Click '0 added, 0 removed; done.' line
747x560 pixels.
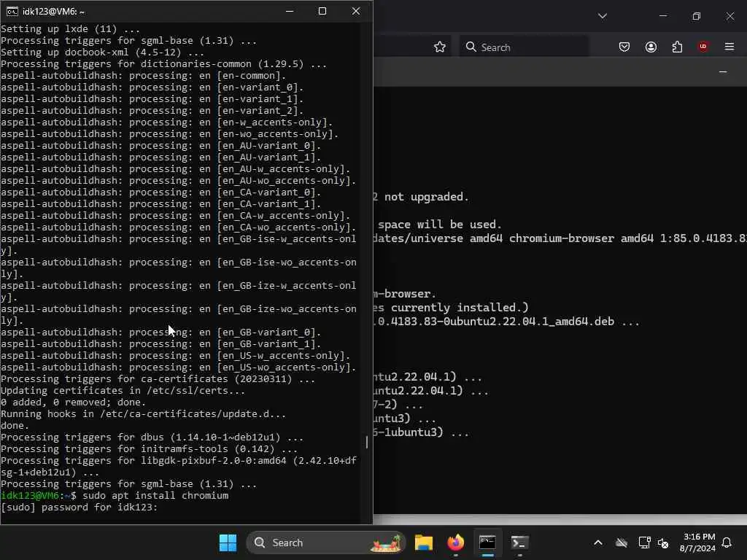(x=74, y=402)
